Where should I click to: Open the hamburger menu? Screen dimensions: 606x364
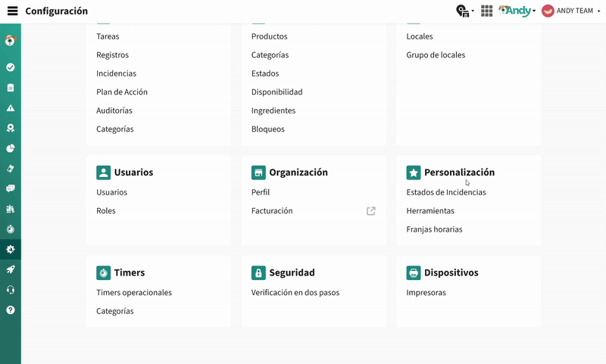(x=12, y=11)
